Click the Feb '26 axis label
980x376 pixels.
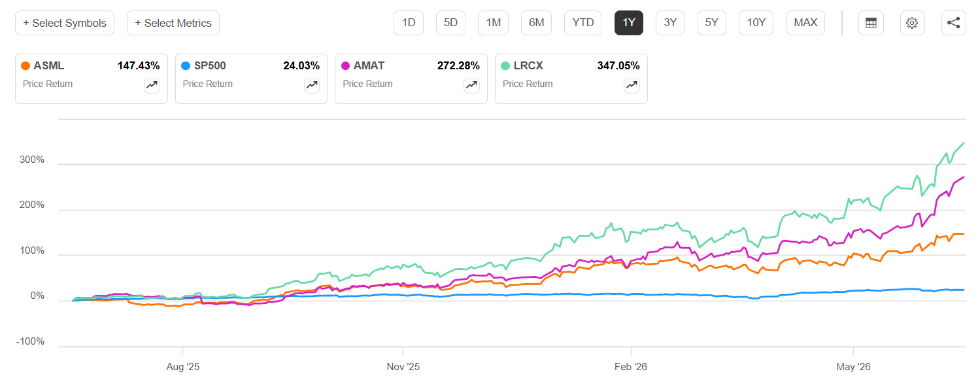pyautogui.click(x=632, y=367)
